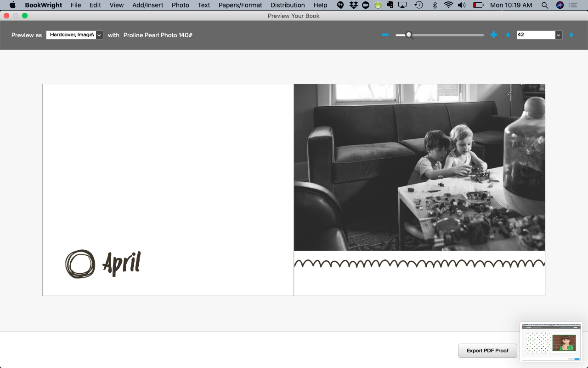This screenshot has height=368, width=588.
Task: Click the zoom in plus icon
Action: tap(494, 35)
